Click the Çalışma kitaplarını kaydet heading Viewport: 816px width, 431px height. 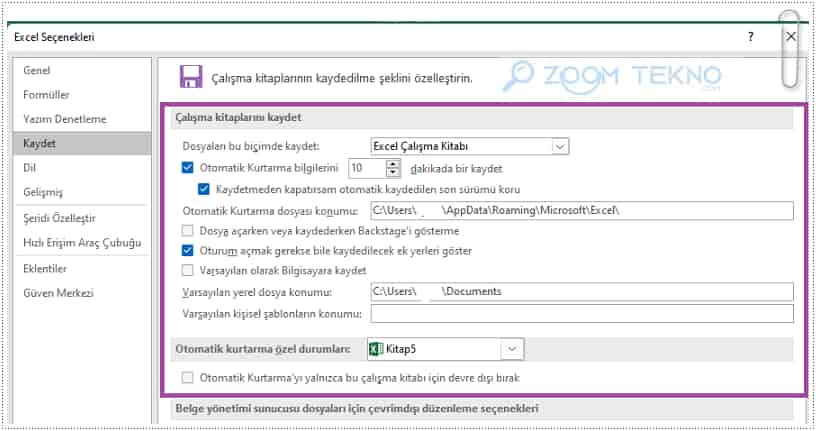coord(238,118)
